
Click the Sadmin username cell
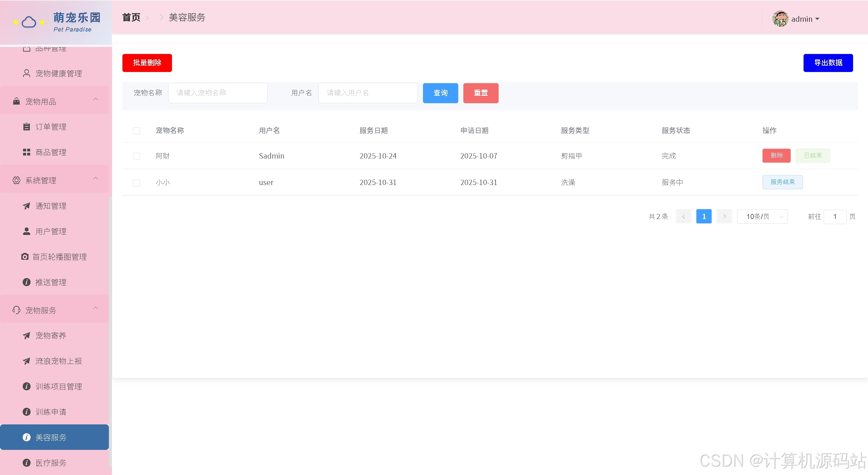pos(271,156)
